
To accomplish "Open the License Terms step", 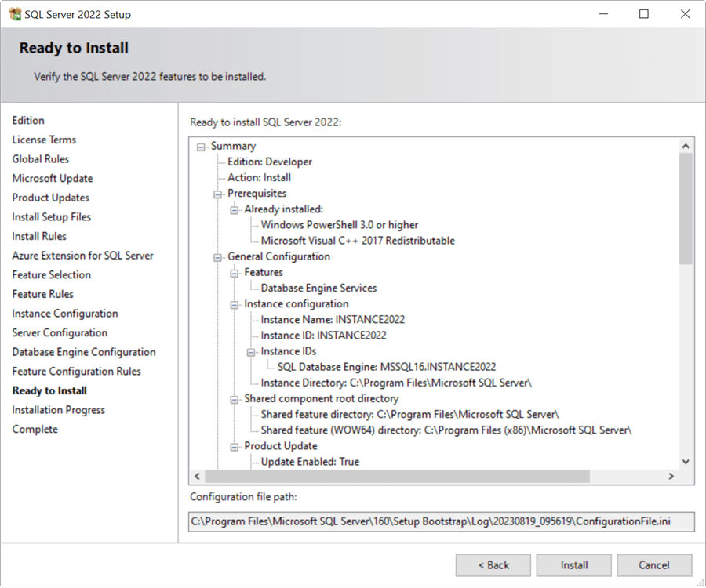I will [x=43, y=140].
